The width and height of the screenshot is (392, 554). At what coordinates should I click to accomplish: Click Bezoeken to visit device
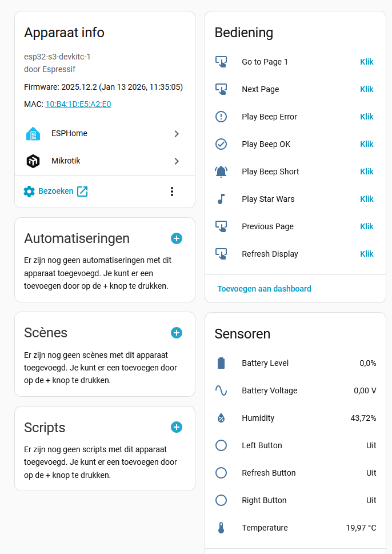pos(55,192)
